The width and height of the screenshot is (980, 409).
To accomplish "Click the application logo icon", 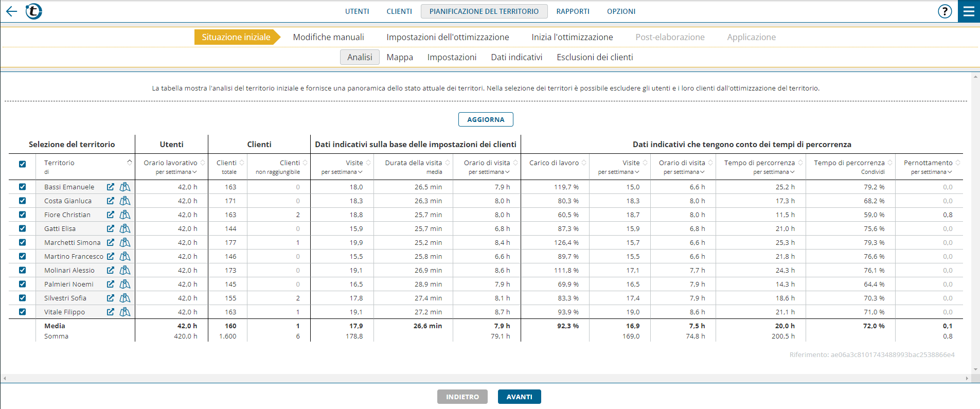I will (x=34, y=11).
